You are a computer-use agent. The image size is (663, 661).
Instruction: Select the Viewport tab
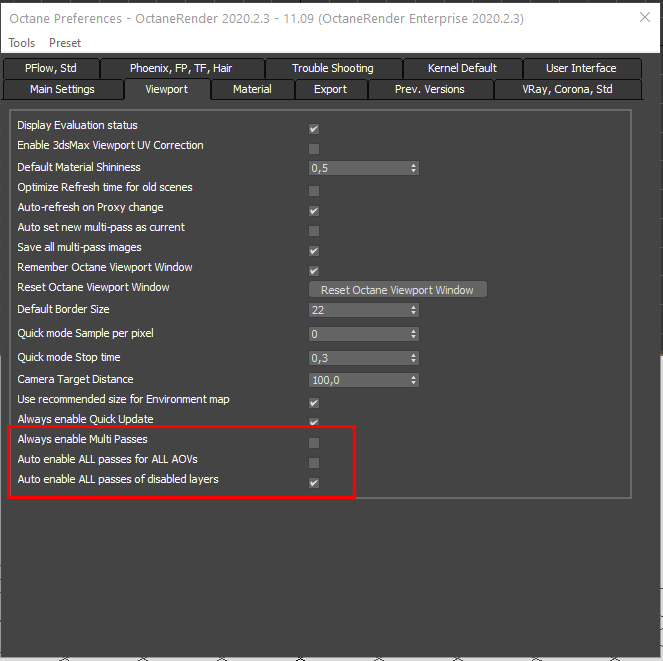(167, 89)
